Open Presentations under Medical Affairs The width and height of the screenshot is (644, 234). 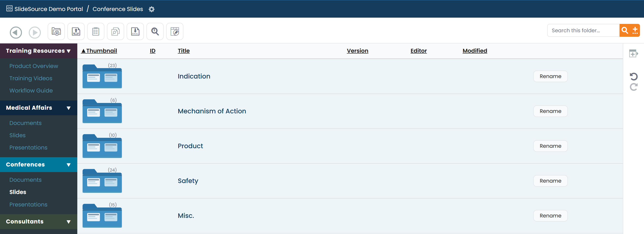(x=28, y=148)
